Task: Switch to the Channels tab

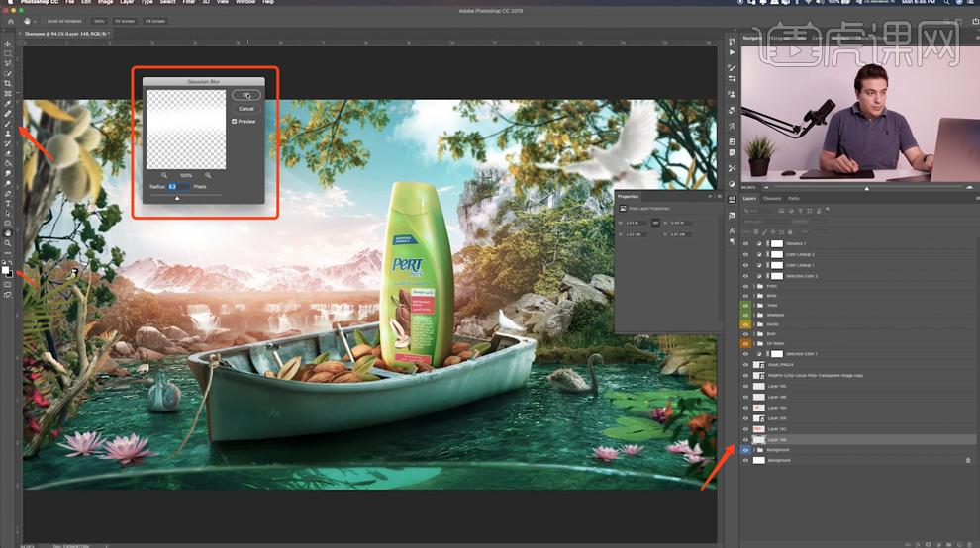Action: (x=772, y=198)
